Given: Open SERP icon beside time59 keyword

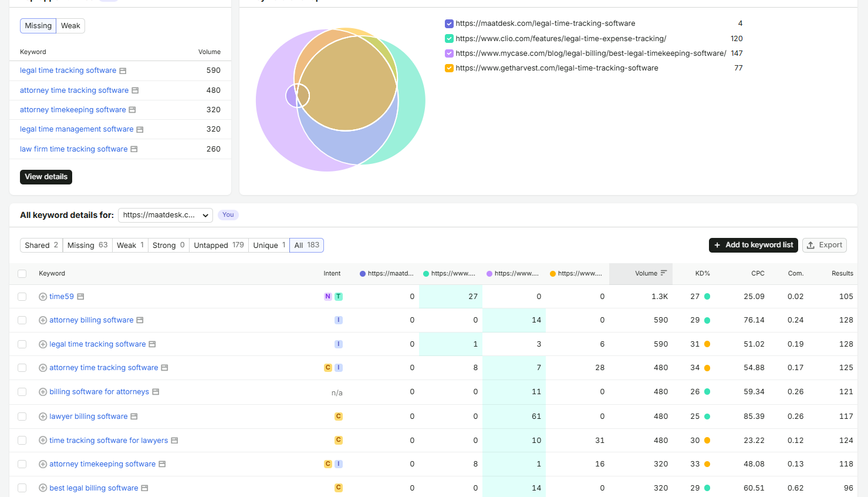Looking at the screenshot, I should tap(80, 297).
